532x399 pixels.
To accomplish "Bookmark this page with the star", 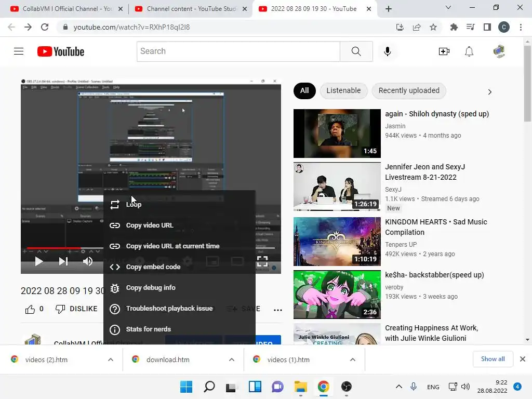I will (433, 27).
